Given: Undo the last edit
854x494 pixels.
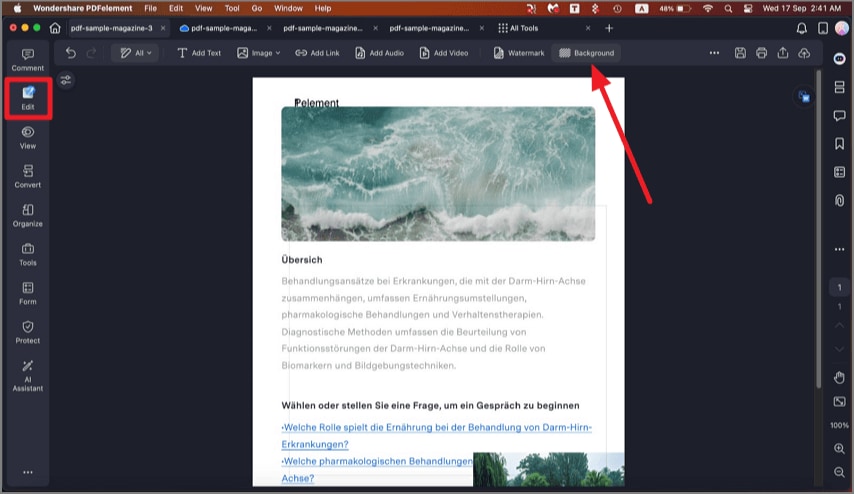Looking at the screenshot, I should tap(71, 53).
